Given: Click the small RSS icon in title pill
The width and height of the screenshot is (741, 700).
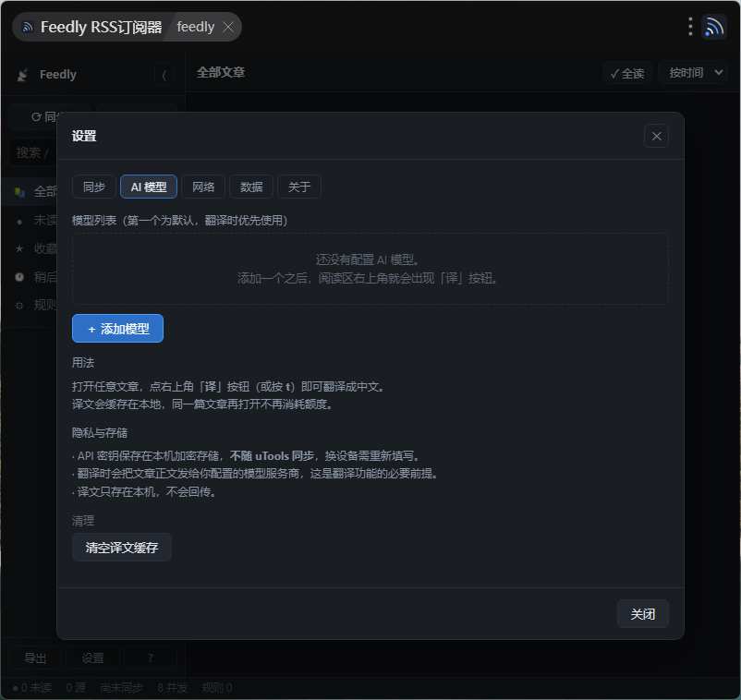Looking at the screenshot, I should click(x=28, y=27).
